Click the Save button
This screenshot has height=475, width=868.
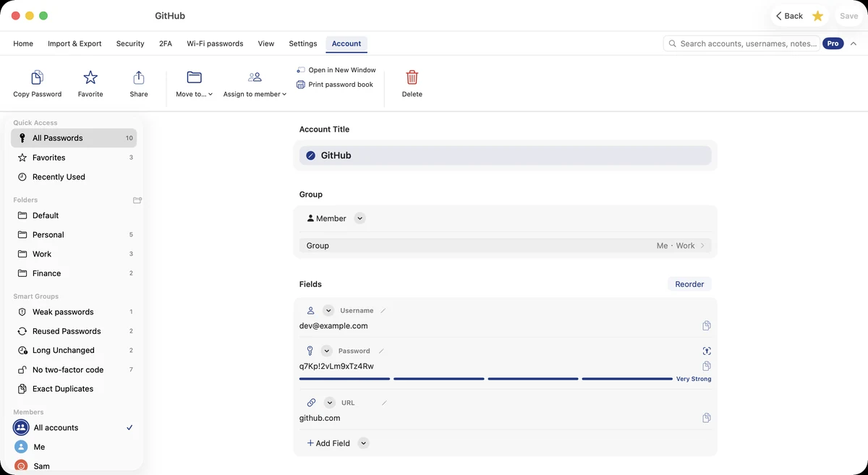pos(848,16)
